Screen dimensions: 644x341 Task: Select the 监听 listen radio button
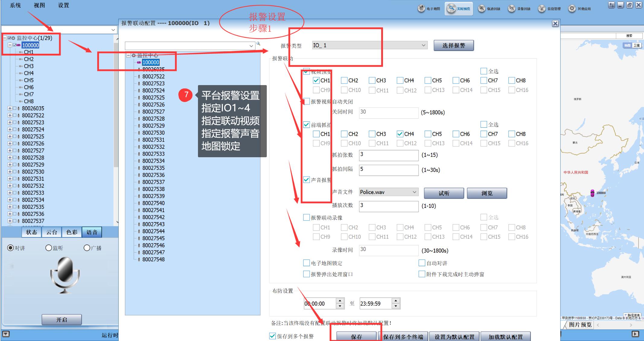click(x=49, y=248)
